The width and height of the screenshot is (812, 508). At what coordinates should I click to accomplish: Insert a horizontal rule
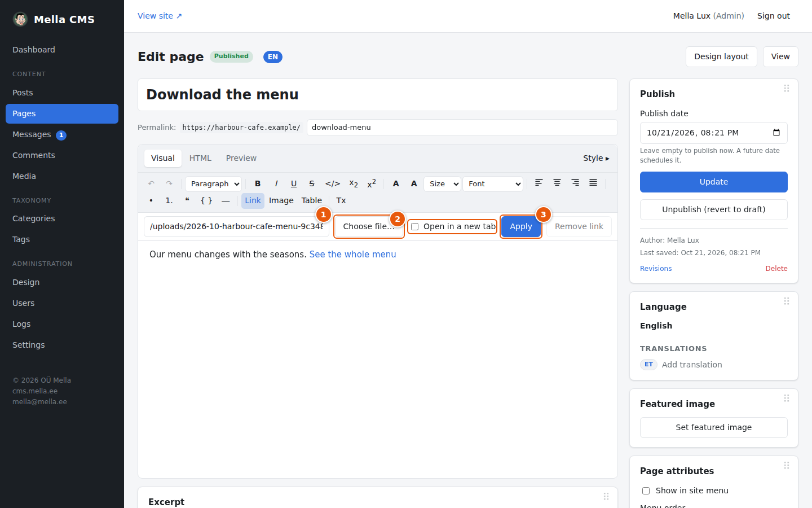[226, 200]
